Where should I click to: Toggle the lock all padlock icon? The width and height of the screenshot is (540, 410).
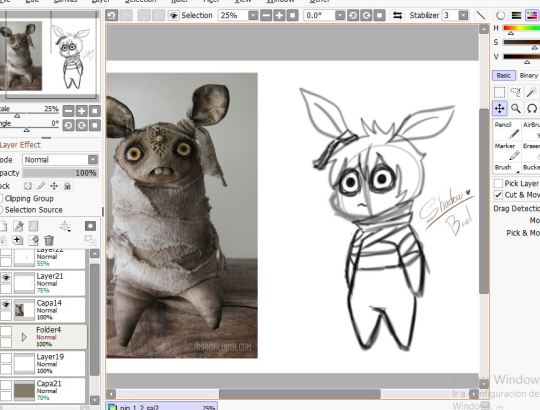point(68,186)
